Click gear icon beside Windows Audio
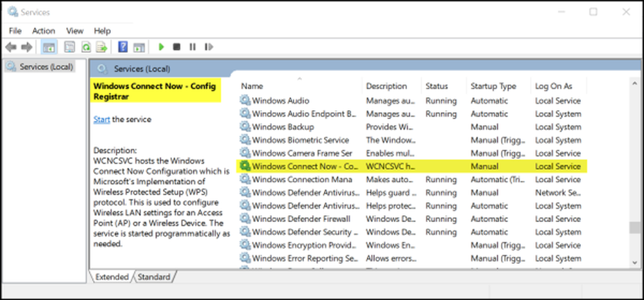 tap(245, 100)
